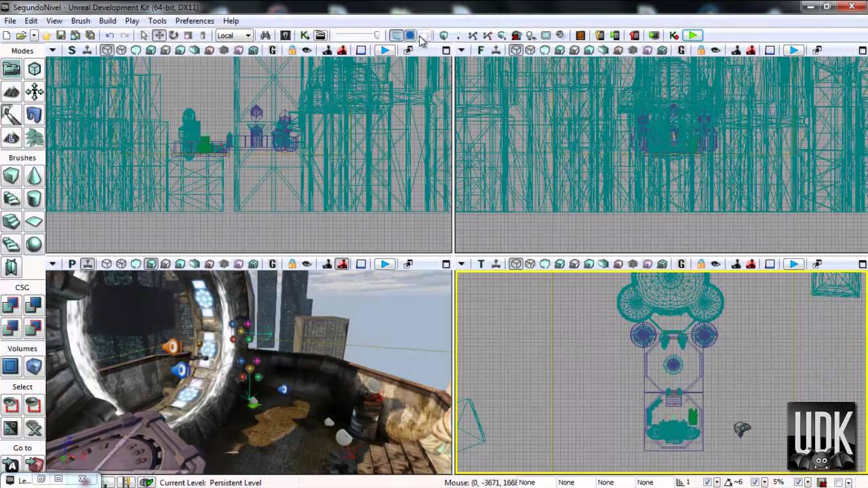Open top viewport options dropdown arrow
Screen dimensions: 868x488
[x=462, y=264]
